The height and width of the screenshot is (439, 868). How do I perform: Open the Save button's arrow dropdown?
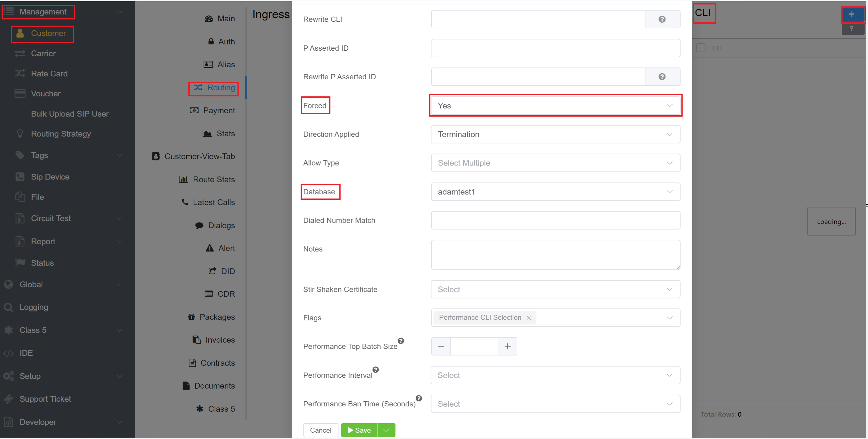[386, 430]
